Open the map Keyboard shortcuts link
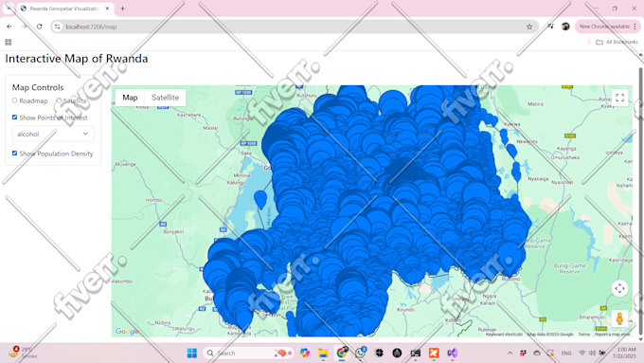The height and width of the screenshot is (363, 644). point(504,335)
